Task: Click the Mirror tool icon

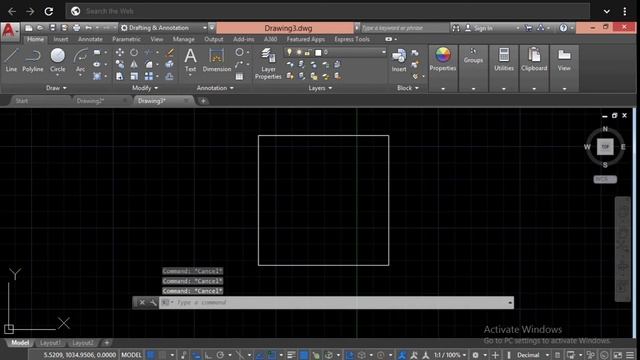Action: click(x=134, y=64)
